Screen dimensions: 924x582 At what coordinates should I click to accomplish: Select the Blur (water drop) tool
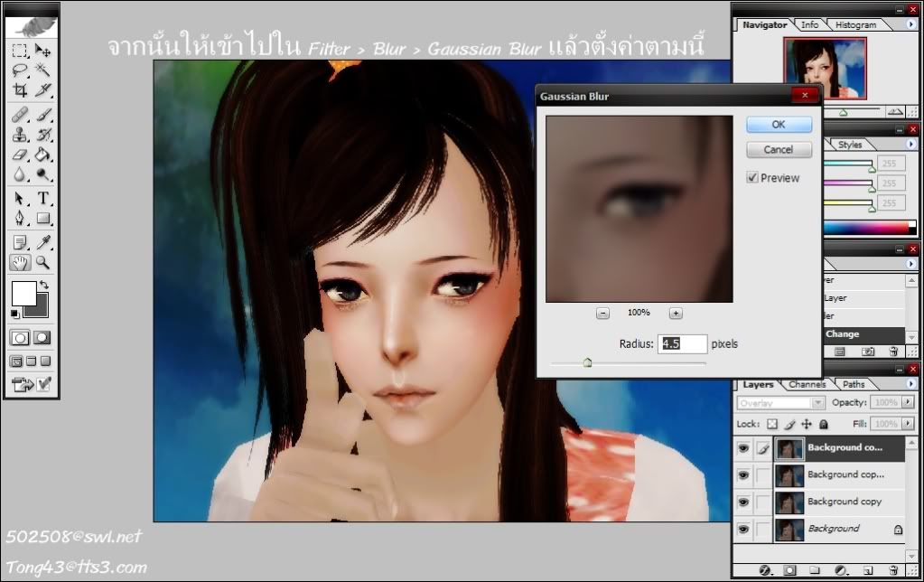click(20, 174)
